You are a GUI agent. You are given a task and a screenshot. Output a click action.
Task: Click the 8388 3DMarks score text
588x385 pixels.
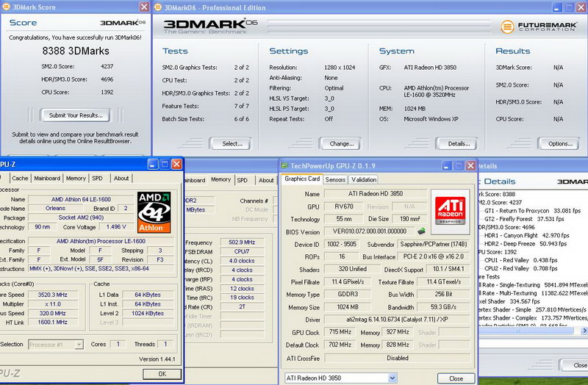pyautogui.click(x=76, y=51)
